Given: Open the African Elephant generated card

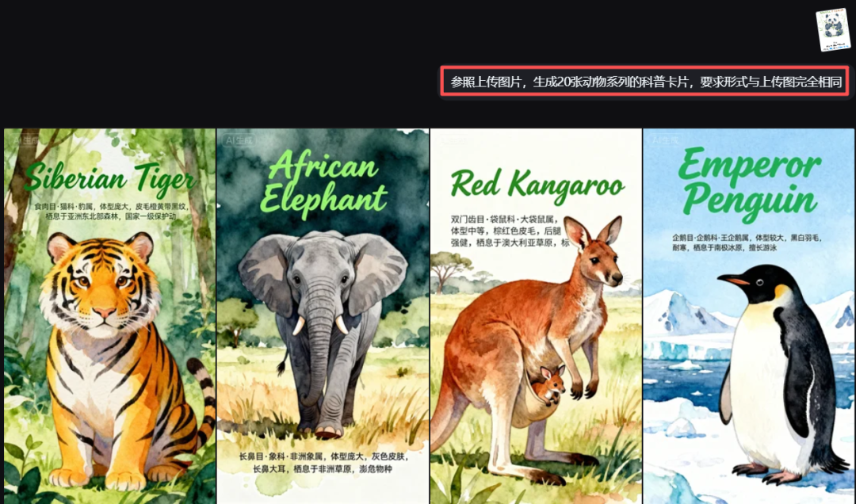Looking at the screenshot, I should 323,316.
